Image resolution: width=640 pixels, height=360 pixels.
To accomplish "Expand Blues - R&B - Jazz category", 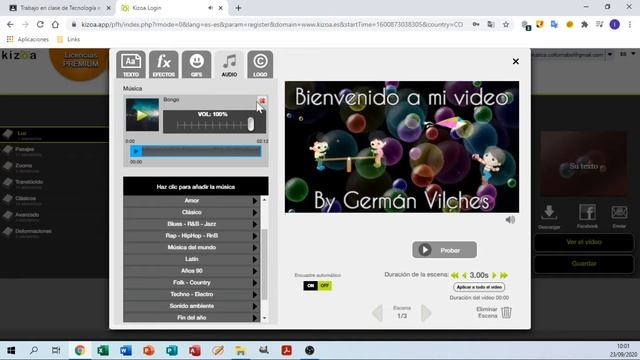I will click(191, 224).
